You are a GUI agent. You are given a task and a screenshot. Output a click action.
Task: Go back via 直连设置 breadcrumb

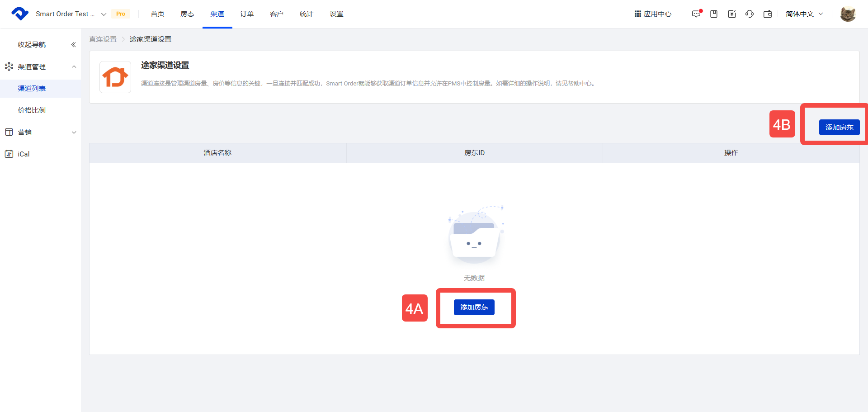(x=103, y=39)
